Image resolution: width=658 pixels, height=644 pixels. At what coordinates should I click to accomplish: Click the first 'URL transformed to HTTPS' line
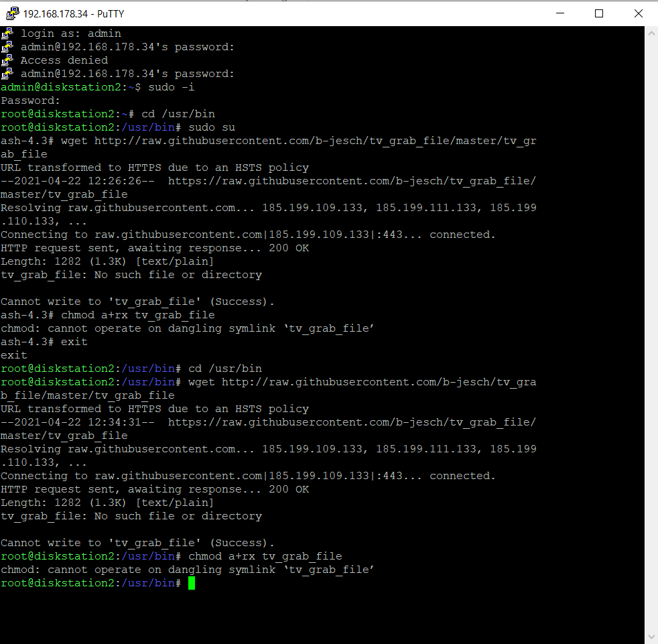tap(154, 168)
